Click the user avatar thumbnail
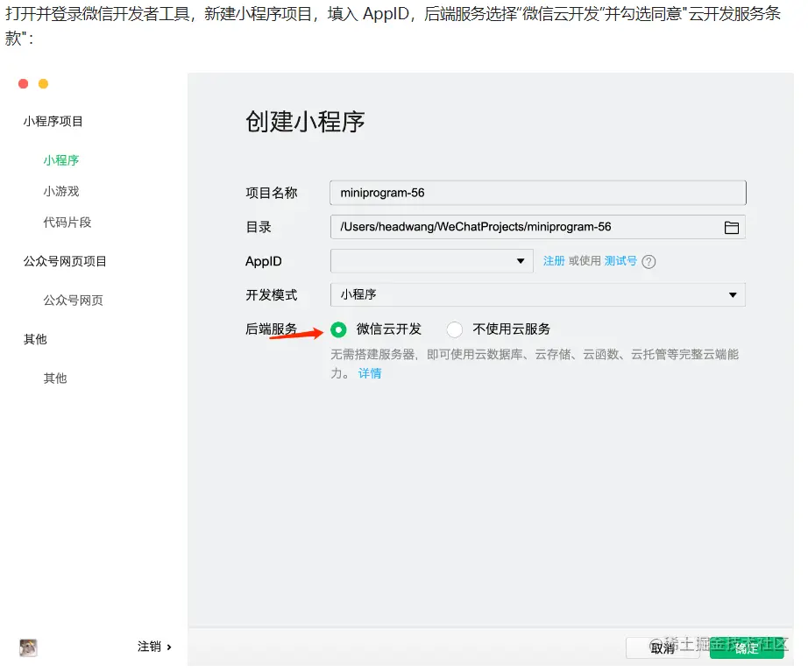The width and height of the screenshot is (808, 672). [28, 647]
